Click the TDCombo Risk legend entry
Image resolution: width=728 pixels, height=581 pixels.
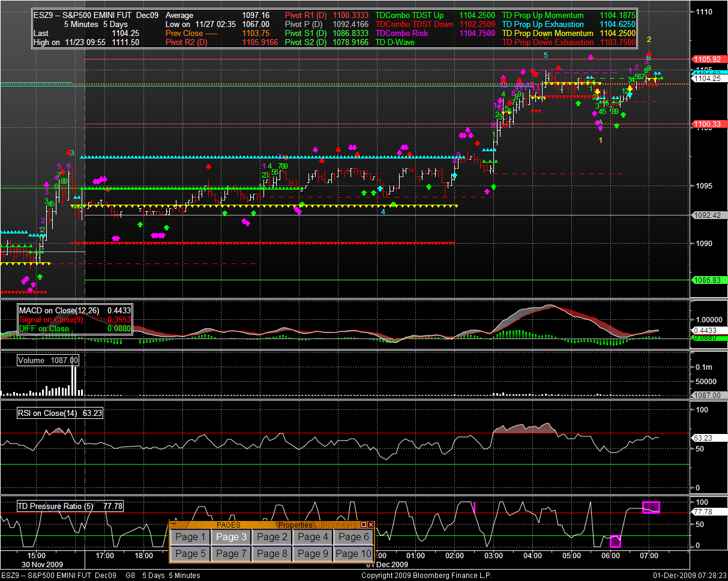click(402, 34)
